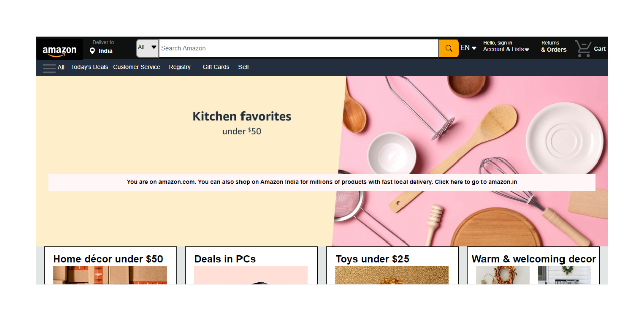Click into the Search Amazon field
This screenshot has width=644, height=322.
[299, 48]
